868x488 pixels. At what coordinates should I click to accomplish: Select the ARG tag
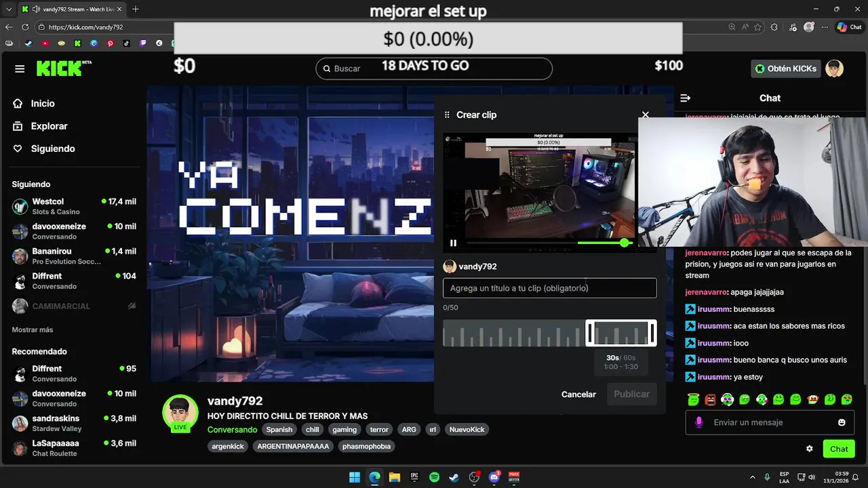point(409,430)
